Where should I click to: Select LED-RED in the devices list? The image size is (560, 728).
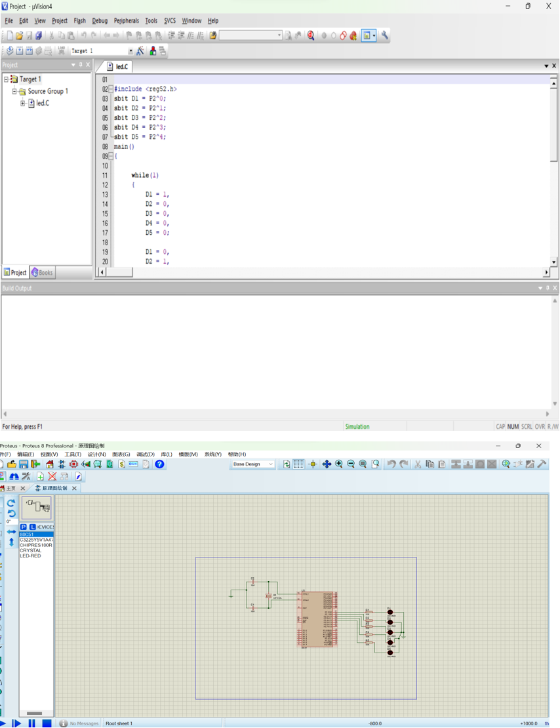coord(31,556)
